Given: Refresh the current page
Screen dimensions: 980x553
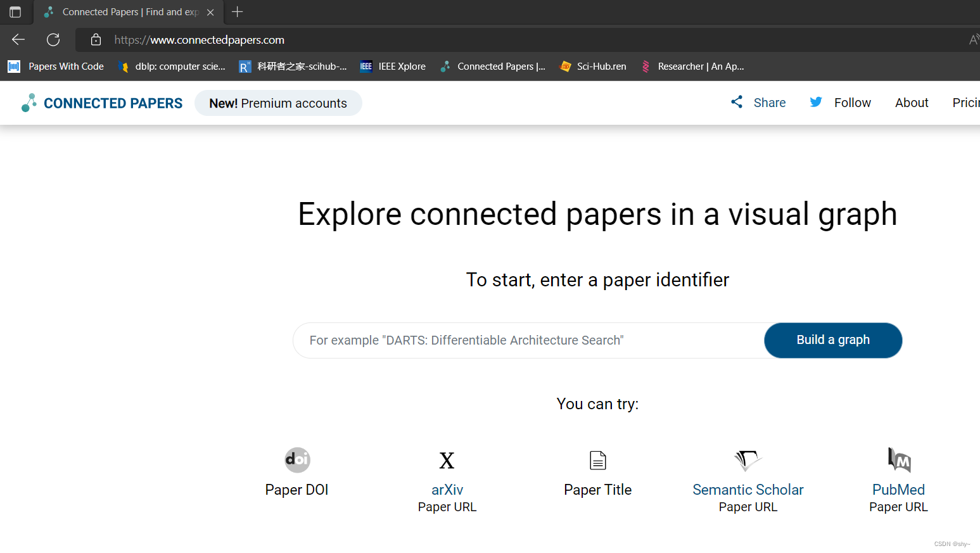Looking at the screenshot, I should [53, 39].
